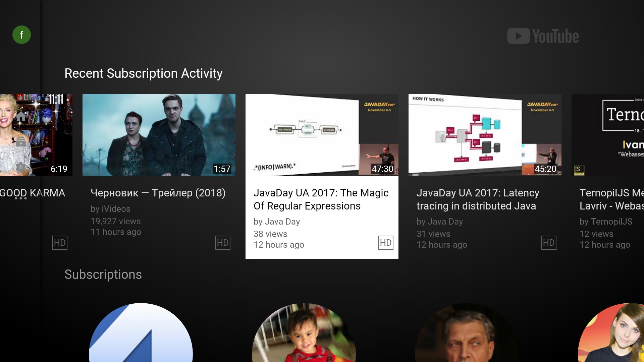The height and width of the screenshot is (362, 644).
Task: Click "12 hours ago" under 38 views
Action: (x=279, y=245)
